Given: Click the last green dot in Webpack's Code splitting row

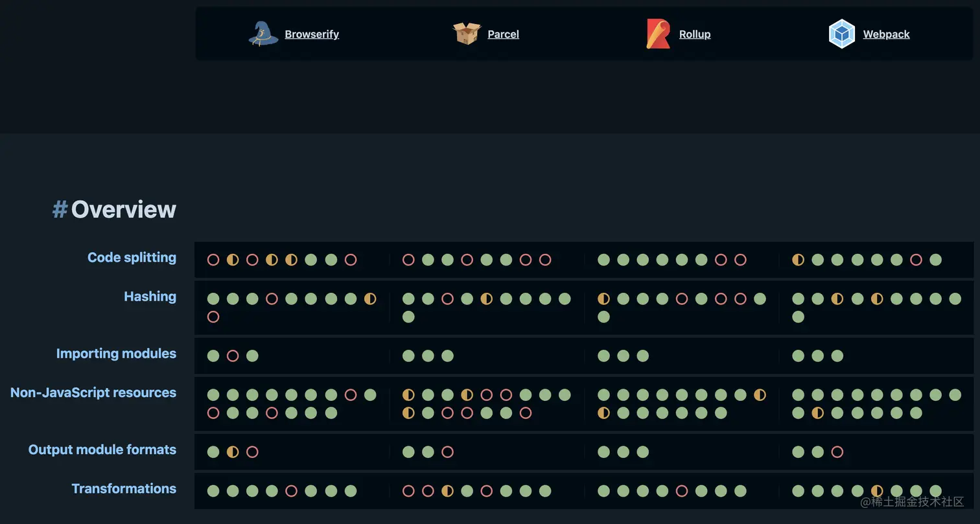Looking at the screenshot, I should 935,260.
